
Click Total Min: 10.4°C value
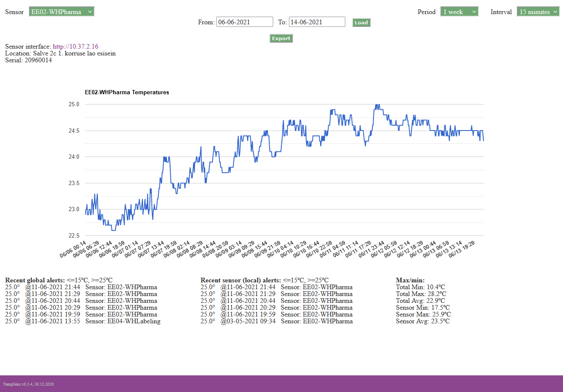coord(420,287)
